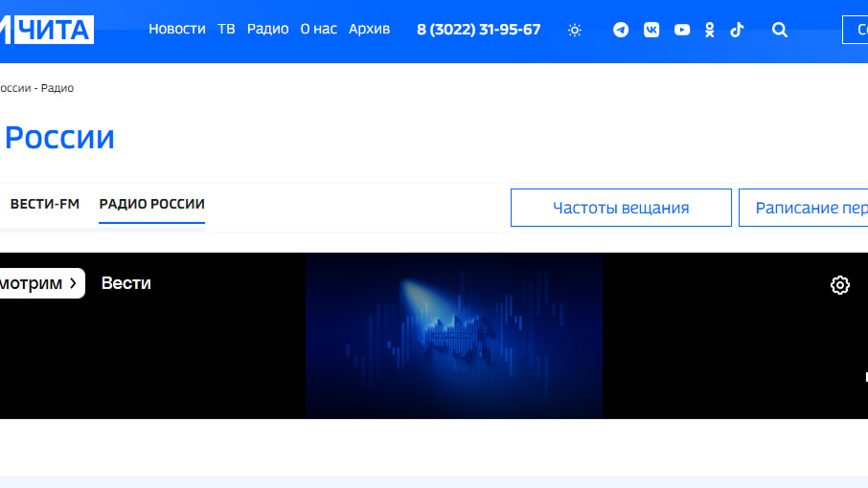Viewport: 868px width, 488px height.
Task: Click the Радио breadcrumb text
Action: point(57,88)
